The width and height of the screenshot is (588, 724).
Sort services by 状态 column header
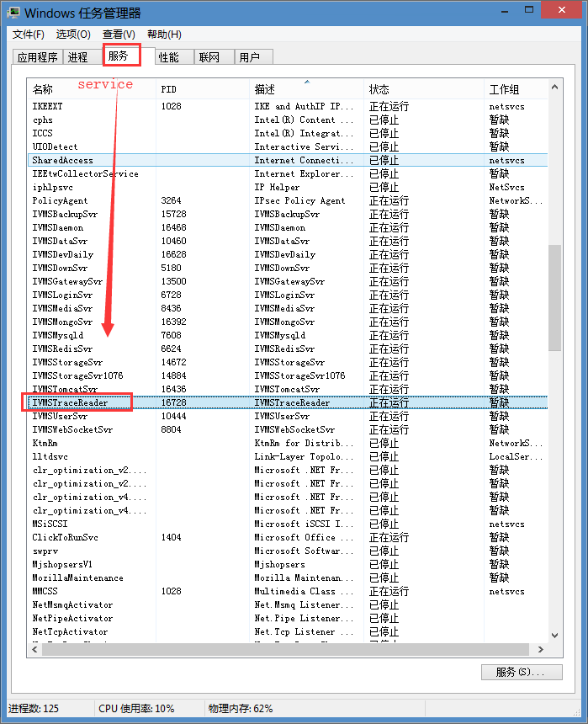tap(424, 89)
